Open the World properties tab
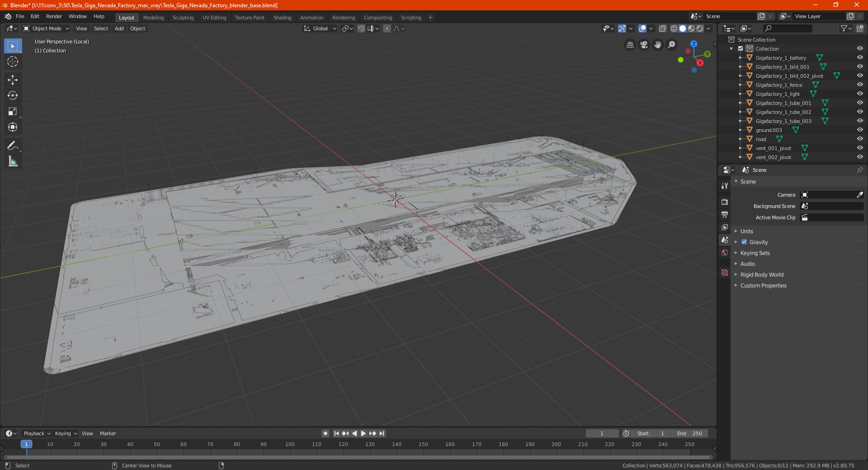This screenshot has height=470, width=868. [x=725, y=253]
